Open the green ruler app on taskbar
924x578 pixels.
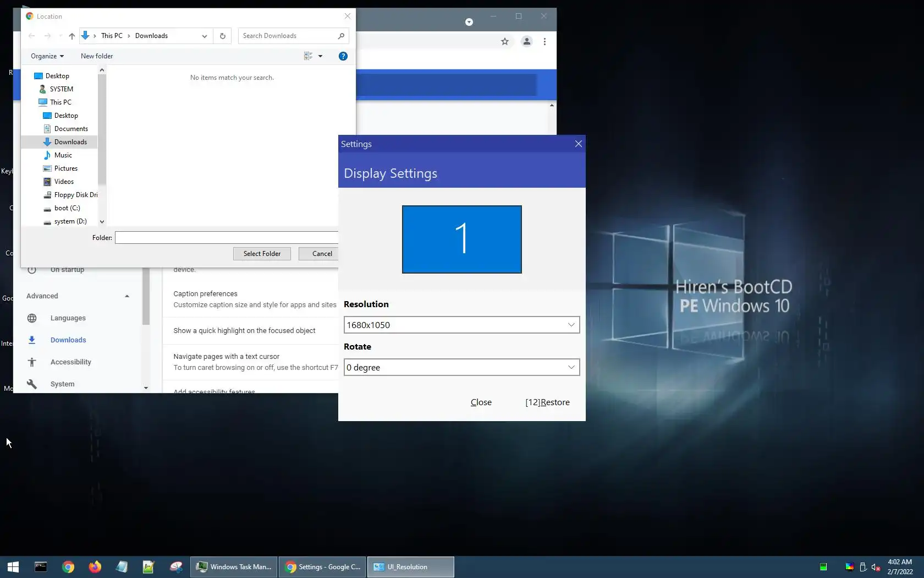coord(148,567)
